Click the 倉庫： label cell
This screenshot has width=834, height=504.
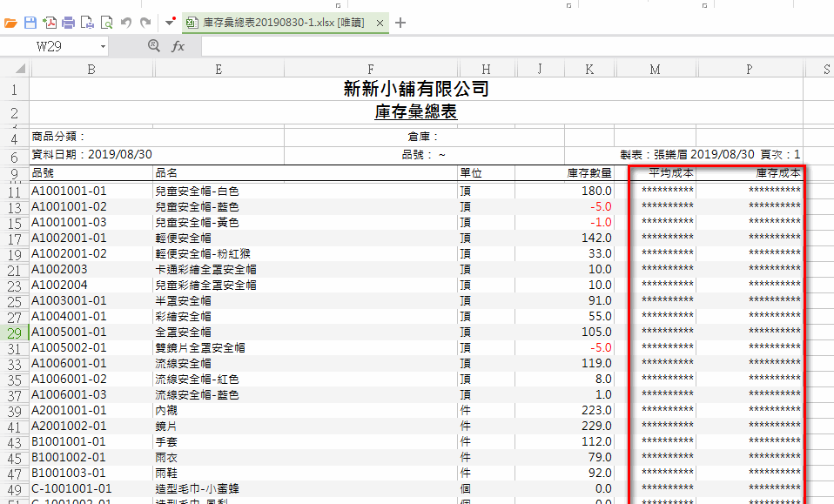[x=423, y=137]
